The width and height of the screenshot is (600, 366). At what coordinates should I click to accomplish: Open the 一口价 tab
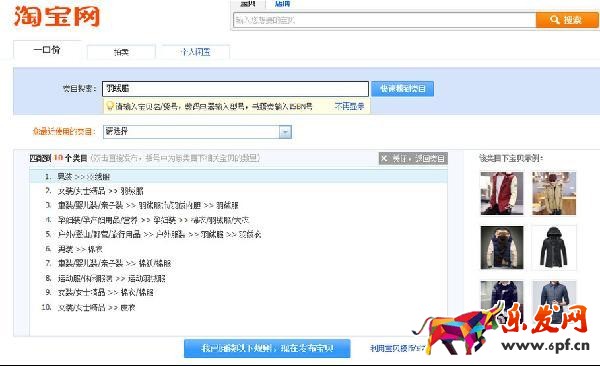click(47, 50)
